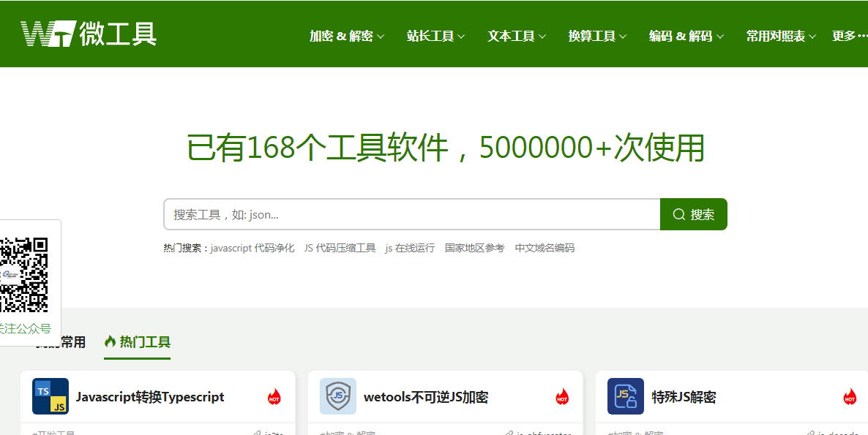Click inside the search input field
This screenshot has width=868, height=435.
click(410, 213)
